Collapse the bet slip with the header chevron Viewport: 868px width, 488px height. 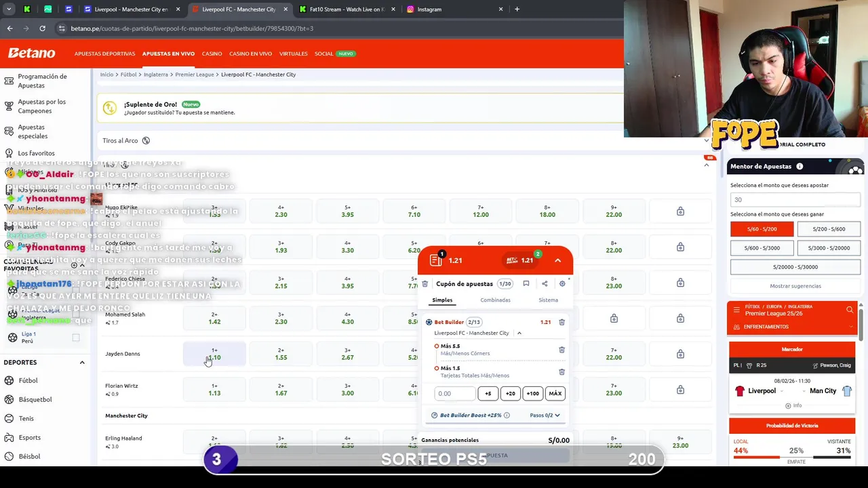(x=557, y=260)
